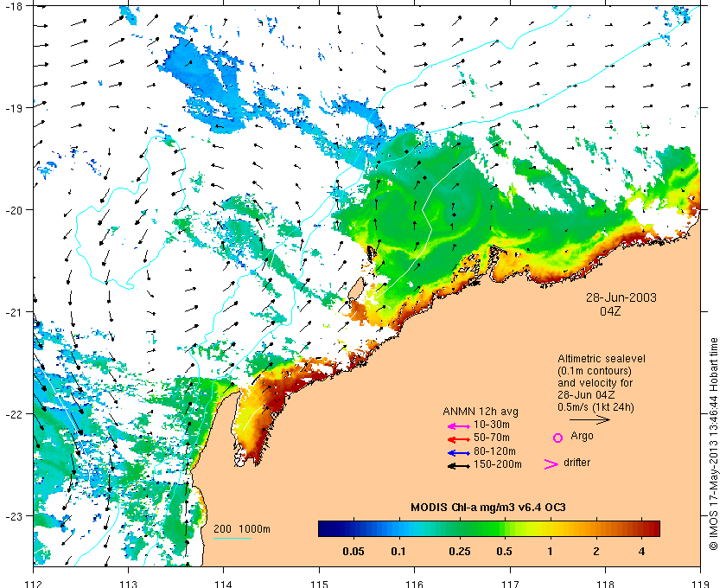This screenshot has height=588, width=726.
Task: Click the latitude axis label '-23'
Action: (14, 516)
